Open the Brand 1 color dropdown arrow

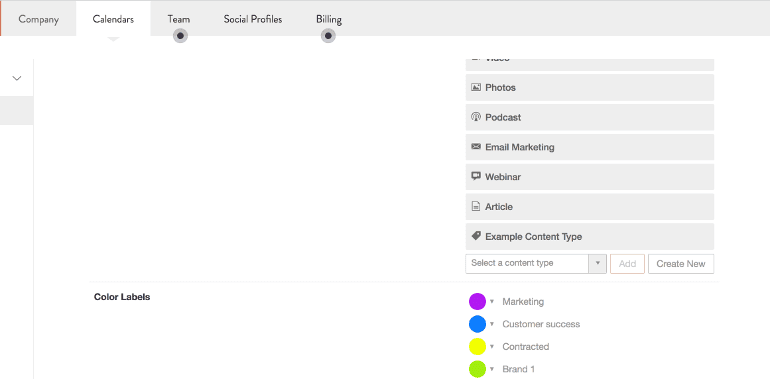click(x=492, y=369)
